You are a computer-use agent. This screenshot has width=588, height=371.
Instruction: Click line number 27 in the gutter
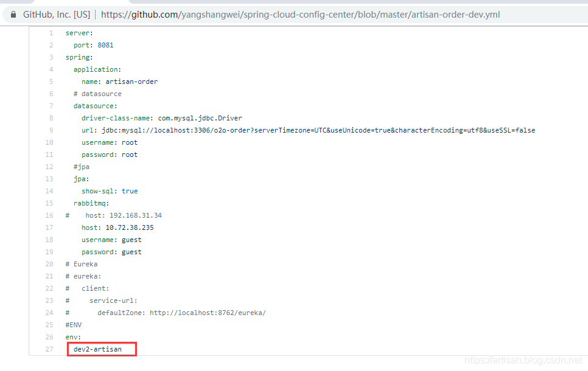[x=49, y=349]
